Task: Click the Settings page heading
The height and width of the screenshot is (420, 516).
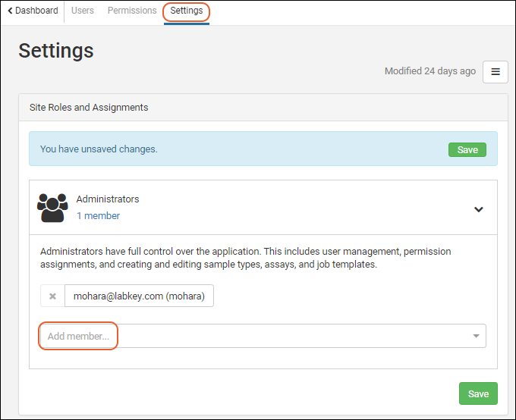Action: coord(56,50)
